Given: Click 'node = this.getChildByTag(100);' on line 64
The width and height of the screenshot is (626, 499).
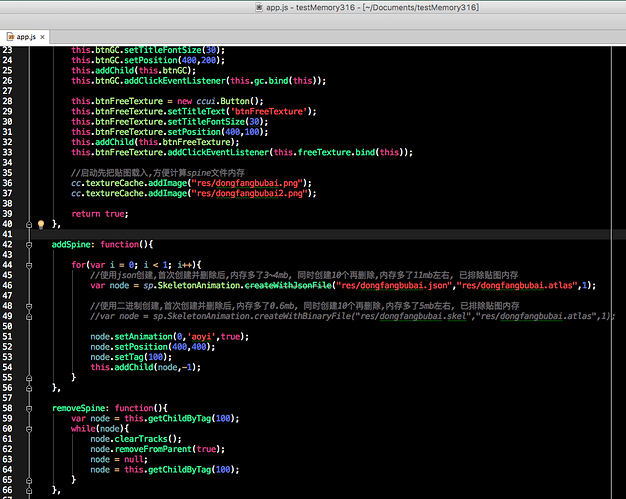Looking at the screenshot, I should 165,470.
